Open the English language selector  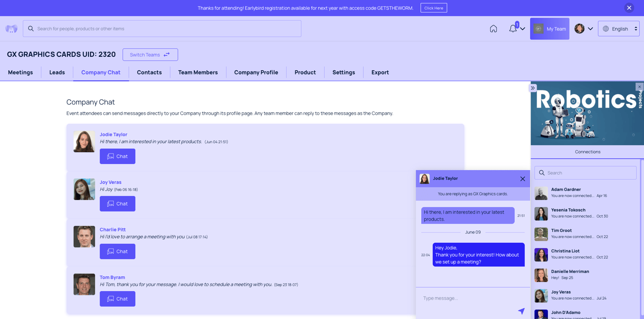[619, 29]
